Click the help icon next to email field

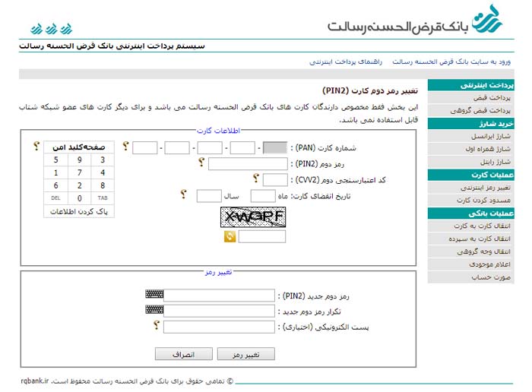[157, 325]
